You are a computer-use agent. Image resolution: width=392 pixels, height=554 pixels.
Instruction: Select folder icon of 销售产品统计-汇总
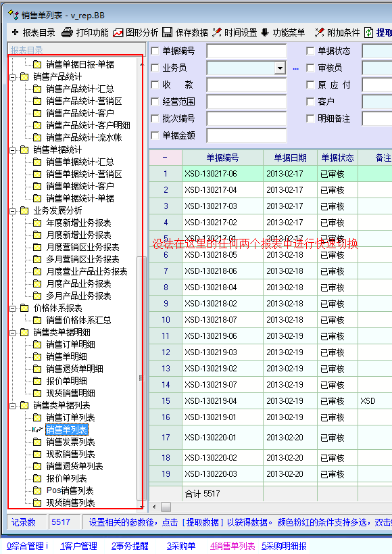(37, 89)
